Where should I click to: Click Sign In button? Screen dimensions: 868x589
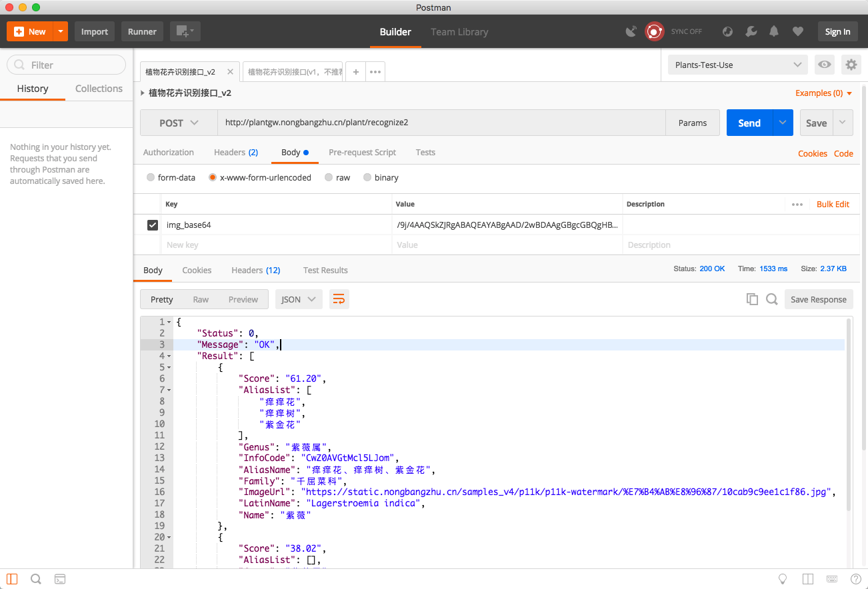pos(837,31)
